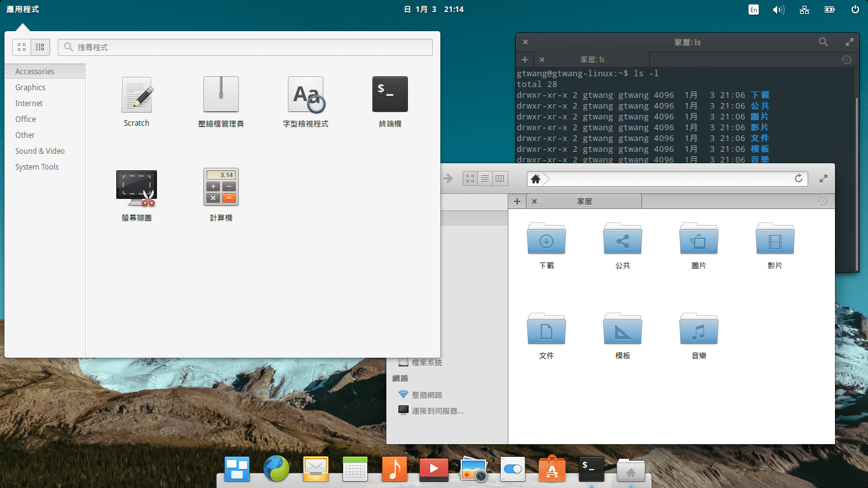The width and height of the screenshot is (868, 488).
Task: Launch the Geary mail app from the dock
Action: coord(316,469)
